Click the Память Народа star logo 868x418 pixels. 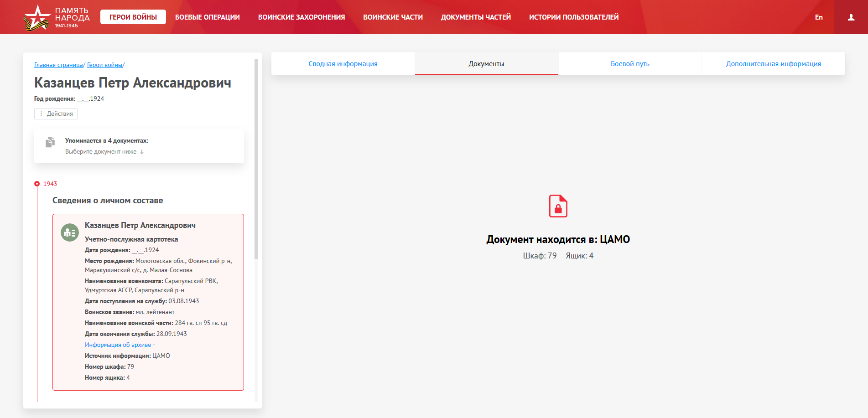pos(36,18)
